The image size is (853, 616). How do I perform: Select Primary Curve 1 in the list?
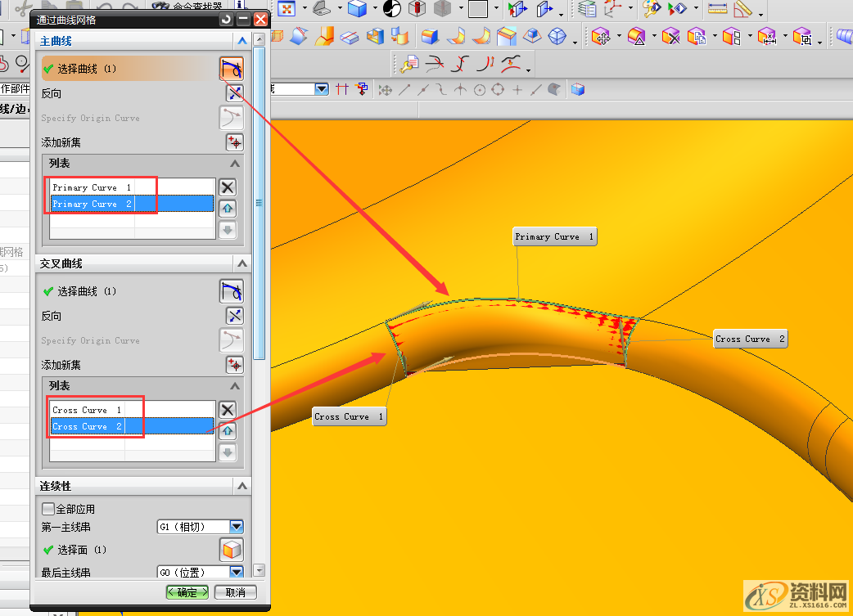[x=91, y=187]
